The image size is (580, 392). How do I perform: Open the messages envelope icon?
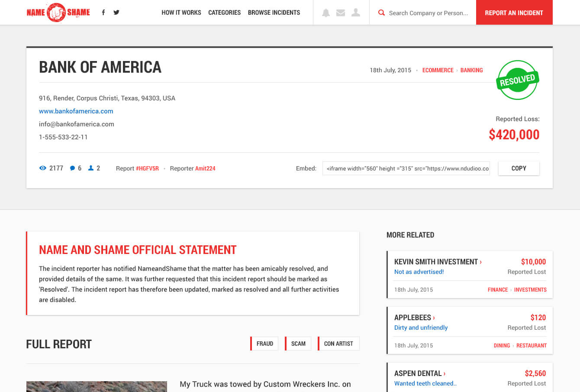tap(341, 13)
